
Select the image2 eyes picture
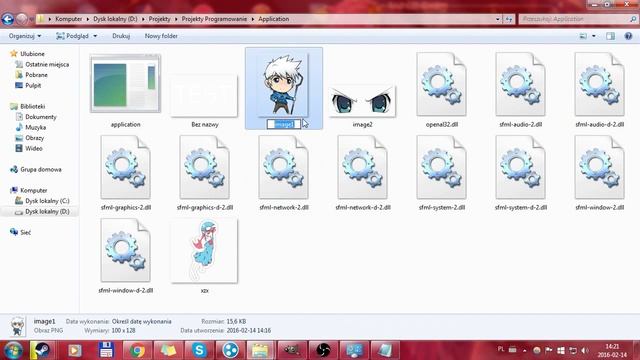[362, 101]
